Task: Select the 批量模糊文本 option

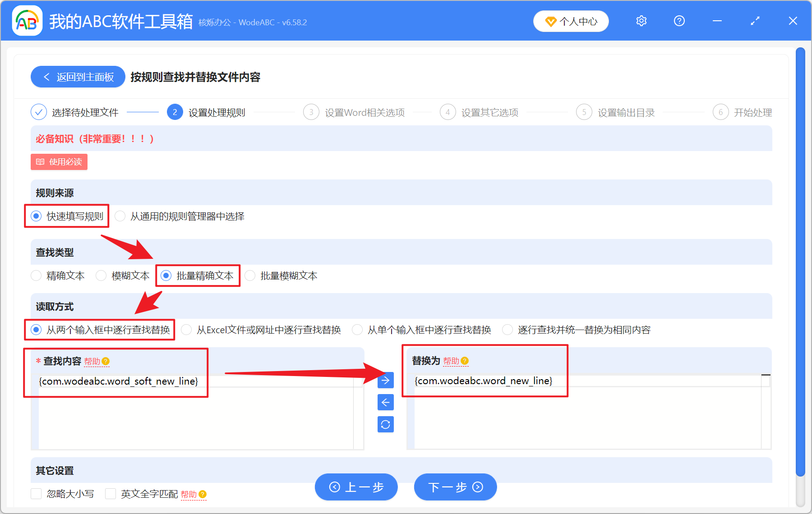Action: coord(250,275)
